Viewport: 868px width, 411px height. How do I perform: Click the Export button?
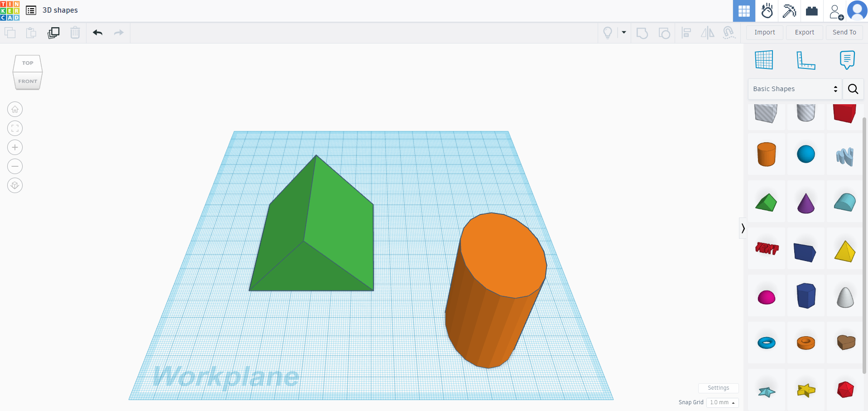(x=804, y=33)
